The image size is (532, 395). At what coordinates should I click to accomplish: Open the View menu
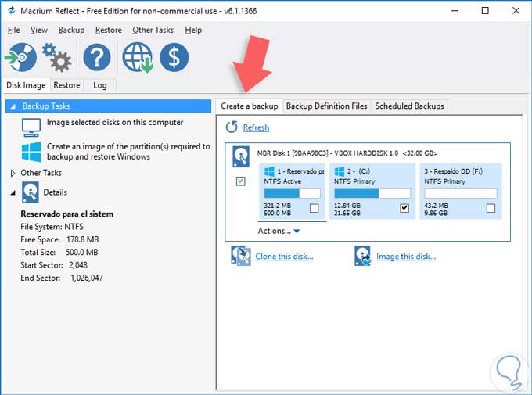point(39,30)
